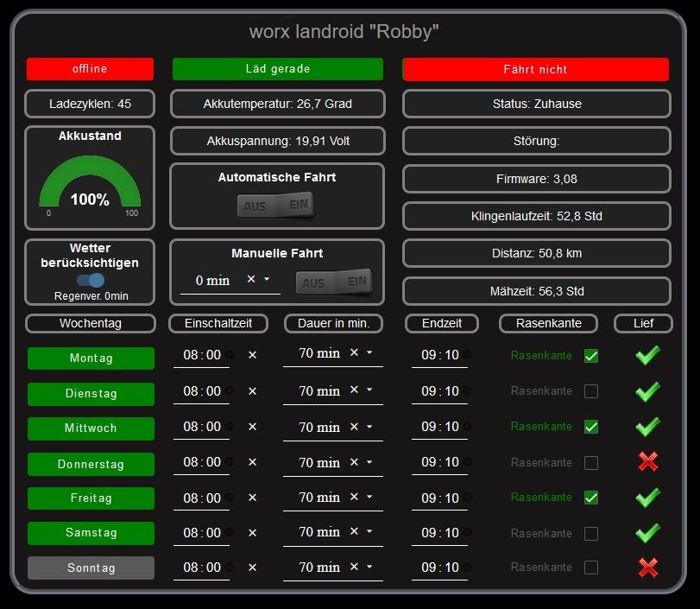
Task: Clear Sonntag start time with the X icon
Action: coord(252,568)
